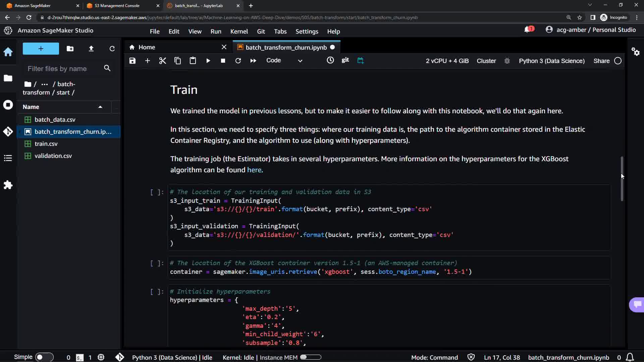Cut selected cell with the scissors icon

click(x=163, y=61)
